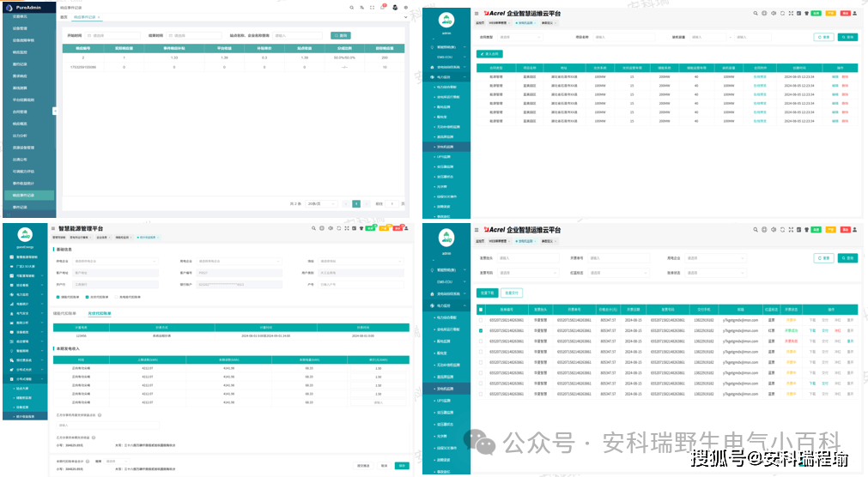Open the 发票号码 dropdown in invoice-list window
The height and width of the screenshot is (477, 868).
coord(527,273)
